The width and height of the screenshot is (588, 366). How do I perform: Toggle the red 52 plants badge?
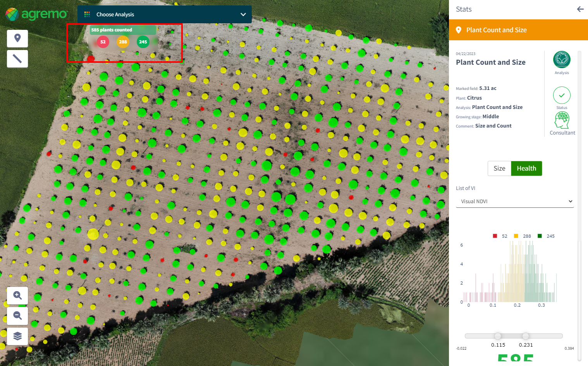(103, 42)
